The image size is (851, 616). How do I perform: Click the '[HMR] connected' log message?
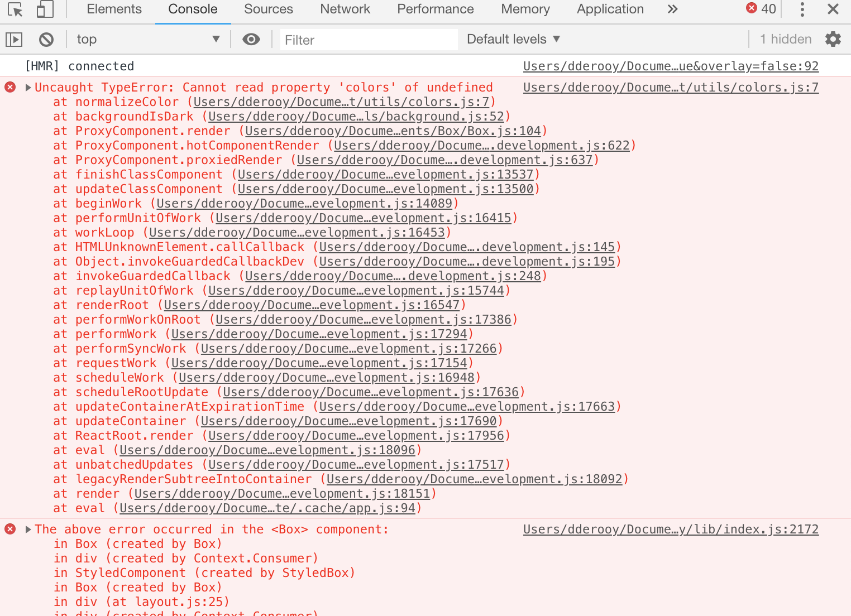80,66
